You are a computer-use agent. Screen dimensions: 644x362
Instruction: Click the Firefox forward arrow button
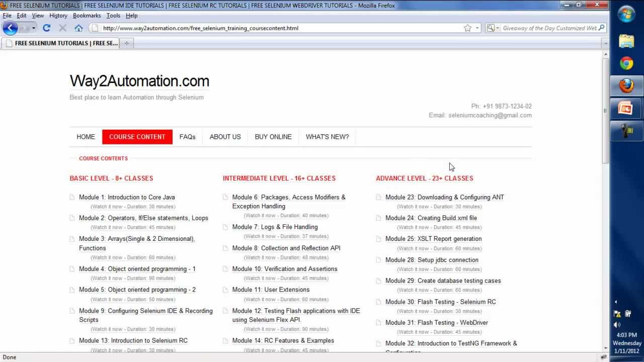25,28
